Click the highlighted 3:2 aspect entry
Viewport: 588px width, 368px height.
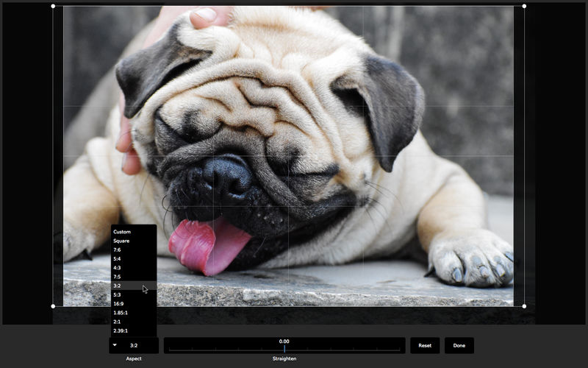click(x=134, y=286)
